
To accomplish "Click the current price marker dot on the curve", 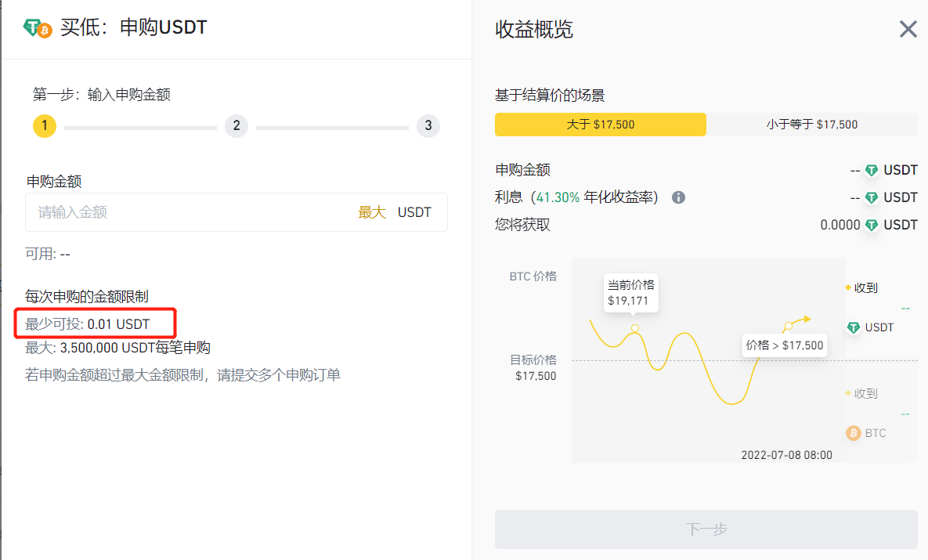I will point(634,328).
